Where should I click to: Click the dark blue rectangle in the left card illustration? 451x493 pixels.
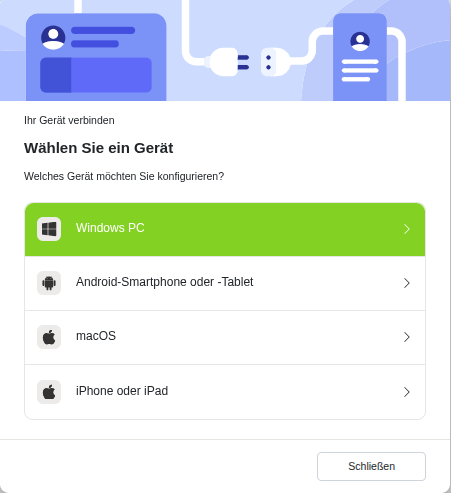tap(55, 75)
